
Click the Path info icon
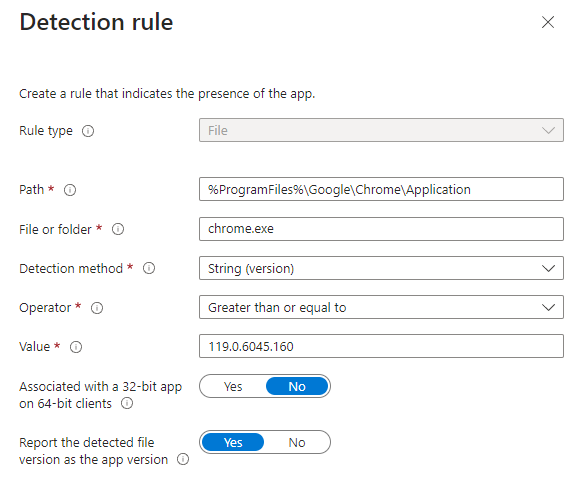[70, 190]
